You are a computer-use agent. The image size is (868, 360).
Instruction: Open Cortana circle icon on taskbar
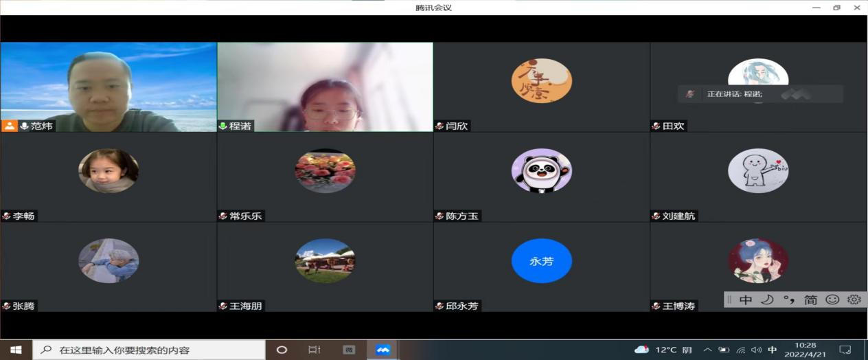coord(282,350)
